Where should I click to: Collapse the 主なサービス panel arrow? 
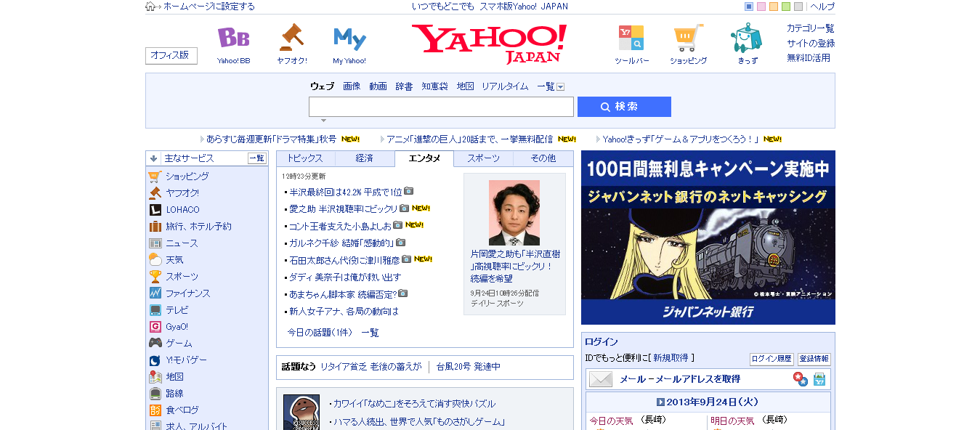153,158
